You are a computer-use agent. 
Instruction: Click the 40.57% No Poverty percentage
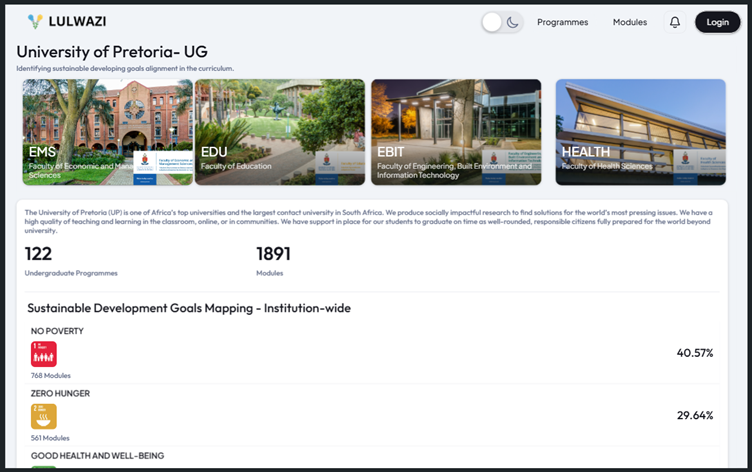[694, 353]
